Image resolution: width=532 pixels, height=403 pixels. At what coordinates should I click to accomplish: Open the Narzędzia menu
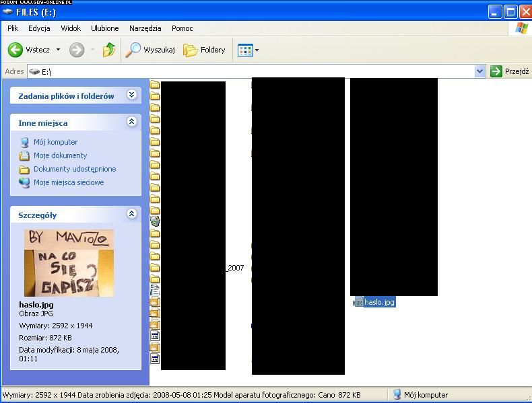click(x=145, y=28)
